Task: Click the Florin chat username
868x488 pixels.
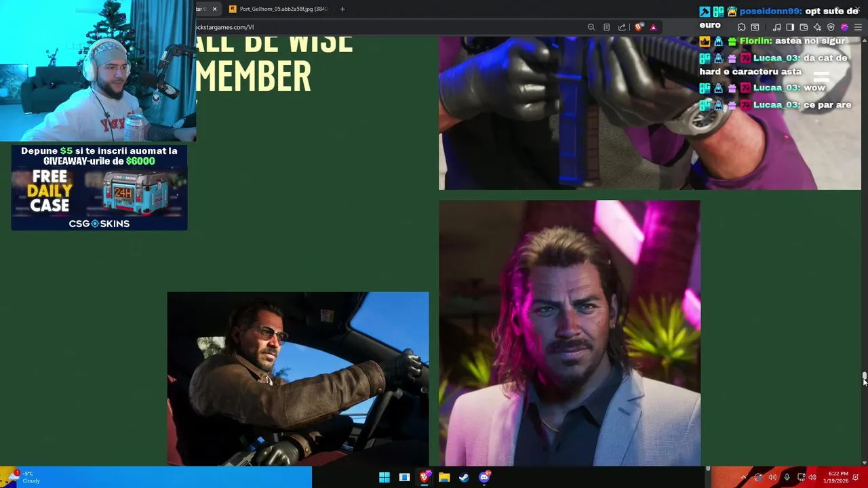Action: click(x=755, y=41)
